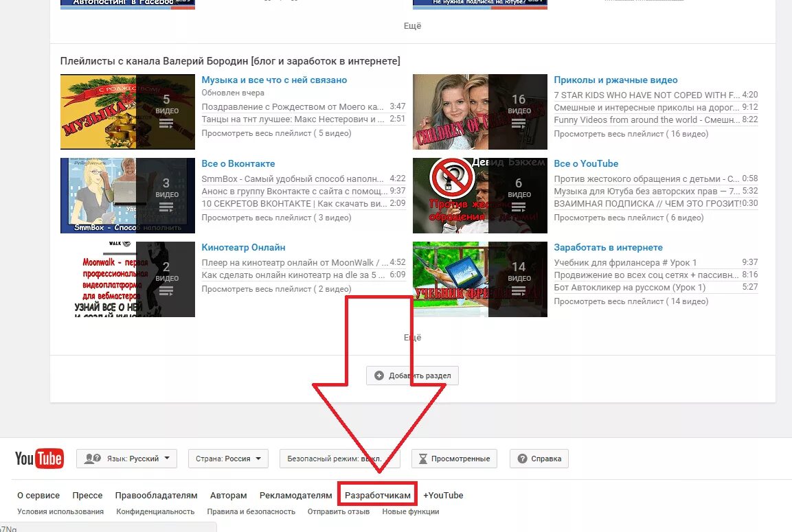Click the Учебник фрилансера playlist thumbnail
The image size is (792, 532).
click(x=480, y=279)
